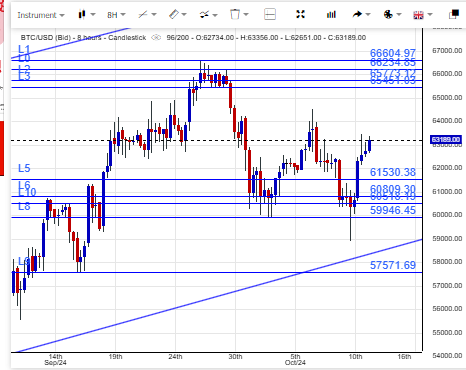Select the 59946.45 level line label
The height and width of the screenshot is (370, 466).
tap(393, 210)
